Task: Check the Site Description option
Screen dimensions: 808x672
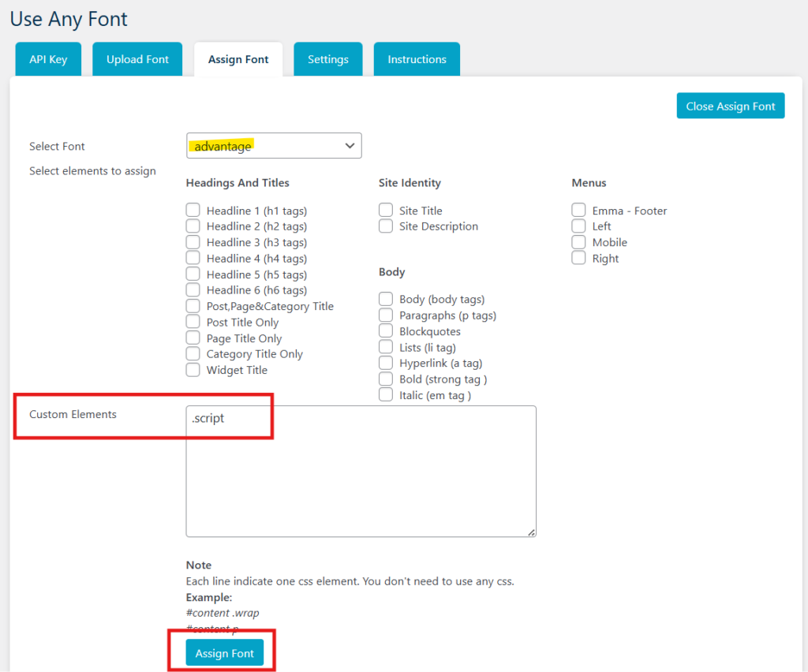Action: pos(386,226)
